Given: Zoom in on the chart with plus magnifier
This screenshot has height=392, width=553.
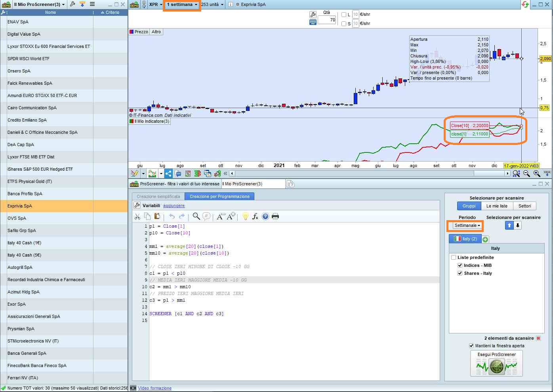Looking at the screenshot, I should point(537,173).
